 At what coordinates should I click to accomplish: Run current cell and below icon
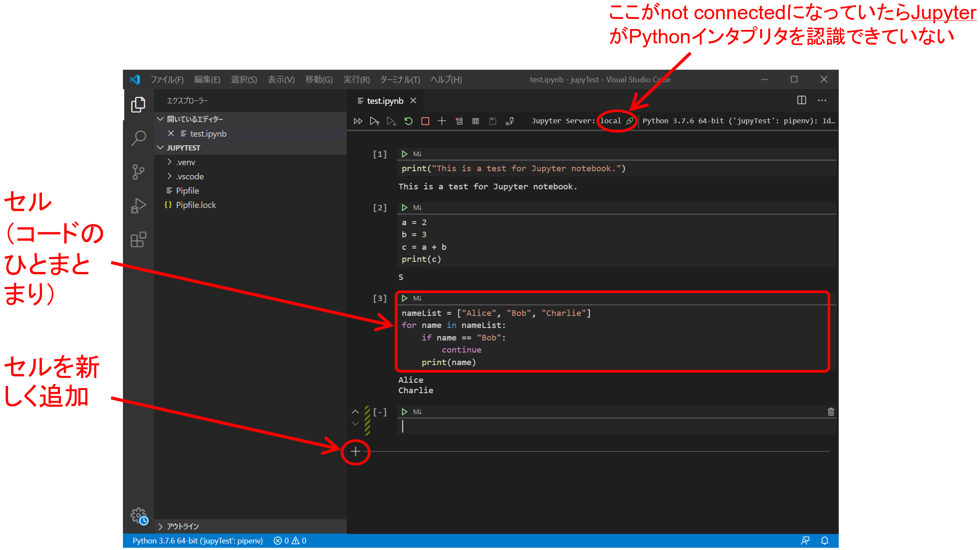pyautogui.click(x=392, y=121)
